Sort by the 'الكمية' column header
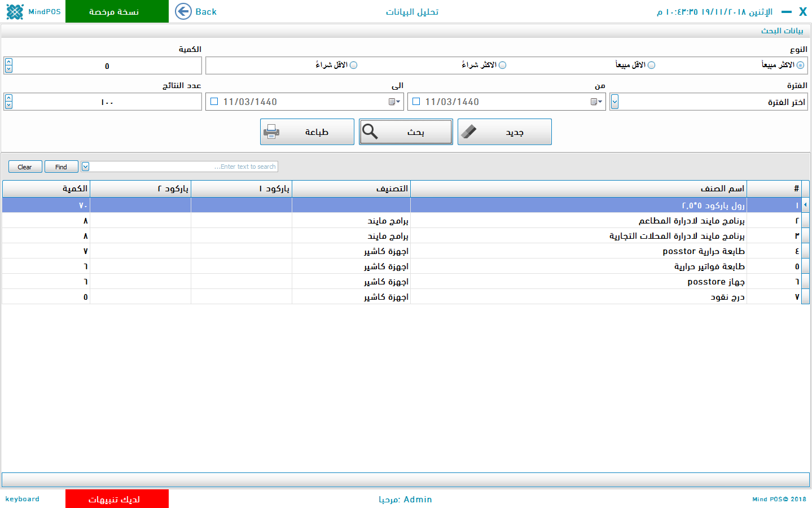The image size is (812, 508). (46, 189)
